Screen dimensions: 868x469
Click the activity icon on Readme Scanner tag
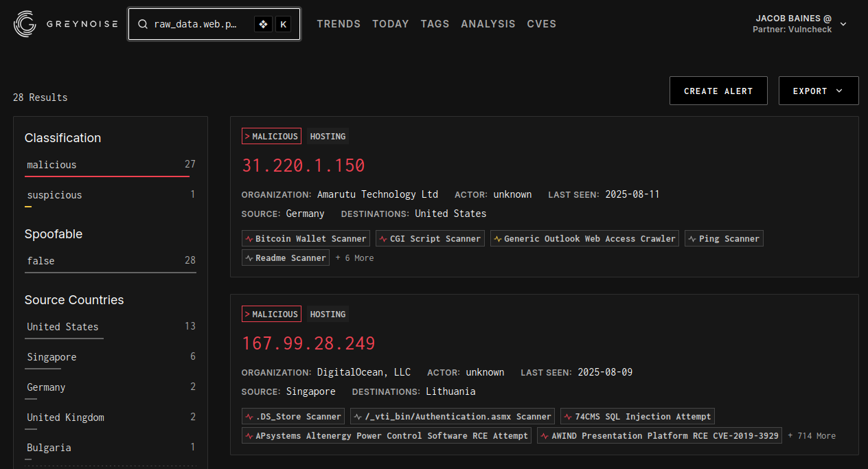click(248, 258)
